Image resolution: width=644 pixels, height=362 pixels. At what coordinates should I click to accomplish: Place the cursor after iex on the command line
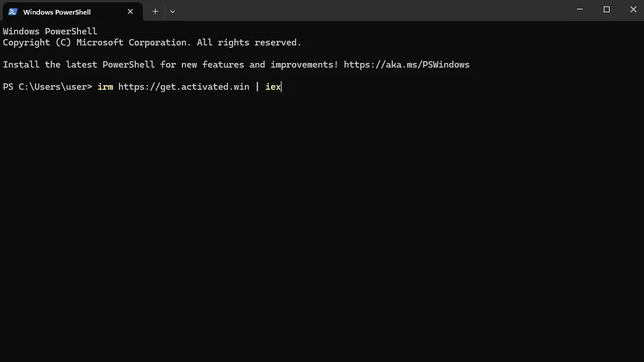pyautogui.click(x=281, y=87)
